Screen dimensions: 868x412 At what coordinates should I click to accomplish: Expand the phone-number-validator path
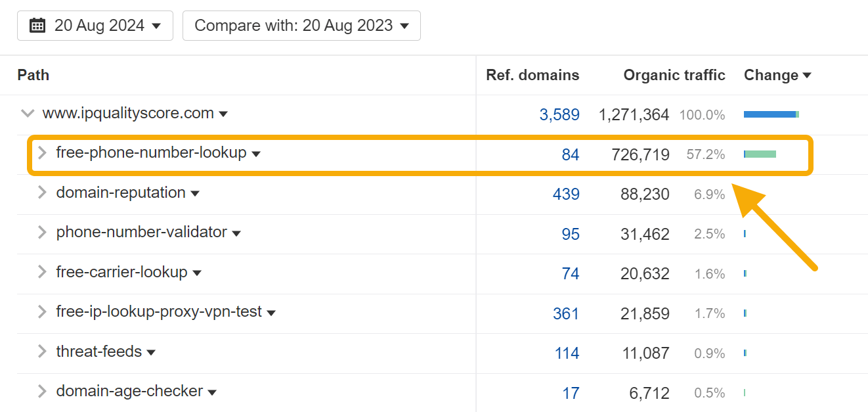point(42,233)
